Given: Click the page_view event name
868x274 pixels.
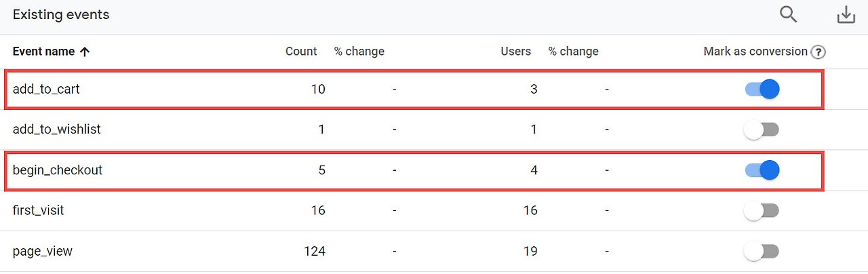Looking at the screenshot, I should [x=43, y=252].
